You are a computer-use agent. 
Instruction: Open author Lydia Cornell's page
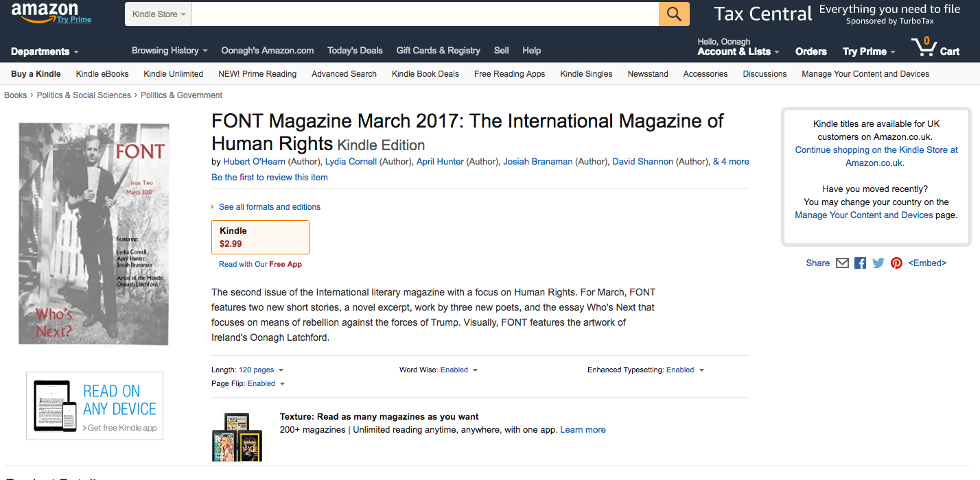pos(351,162)
